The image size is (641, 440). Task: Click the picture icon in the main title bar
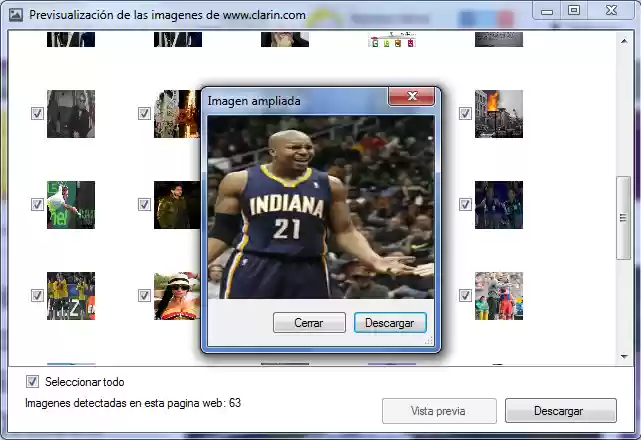coord(16,15)
